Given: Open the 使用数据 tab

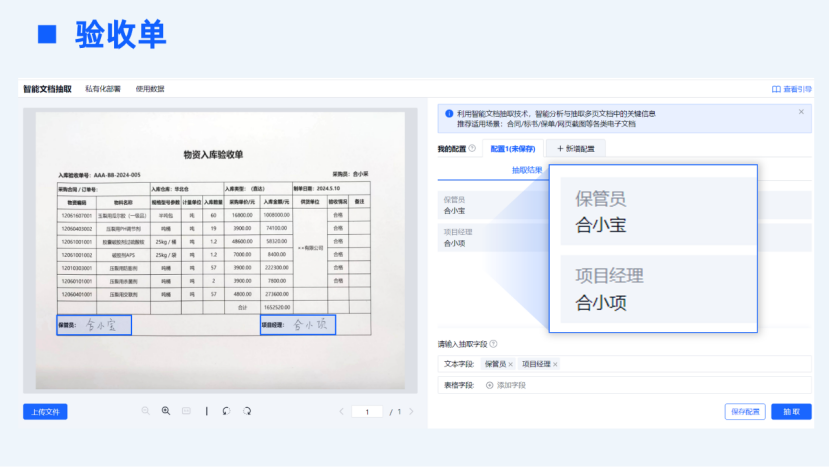Looking at the screenshot, I should pyautogui.click(x=150, y=89).
